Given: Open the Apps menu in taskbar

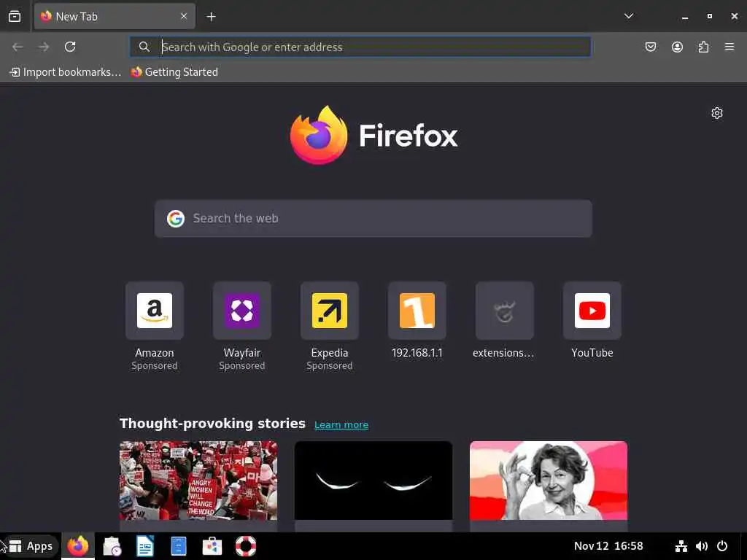Looking at the screenshot, I should 31,546.
